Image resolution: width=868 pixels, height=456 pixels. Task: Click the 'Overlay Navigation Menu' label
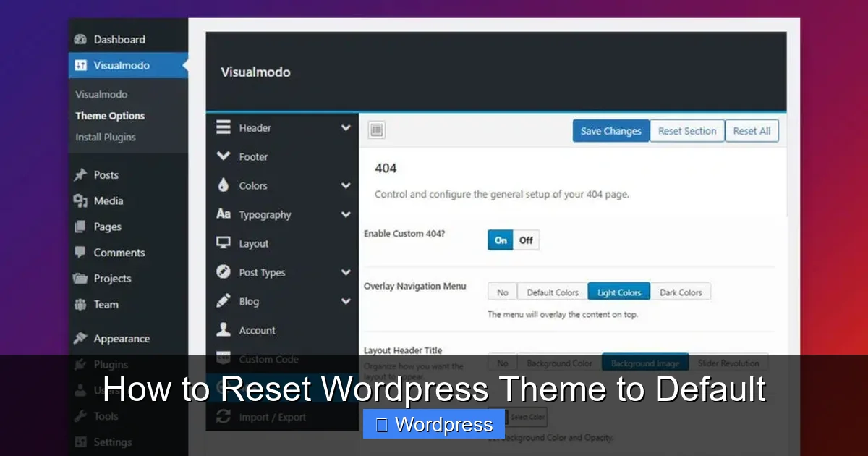point(414,286)
